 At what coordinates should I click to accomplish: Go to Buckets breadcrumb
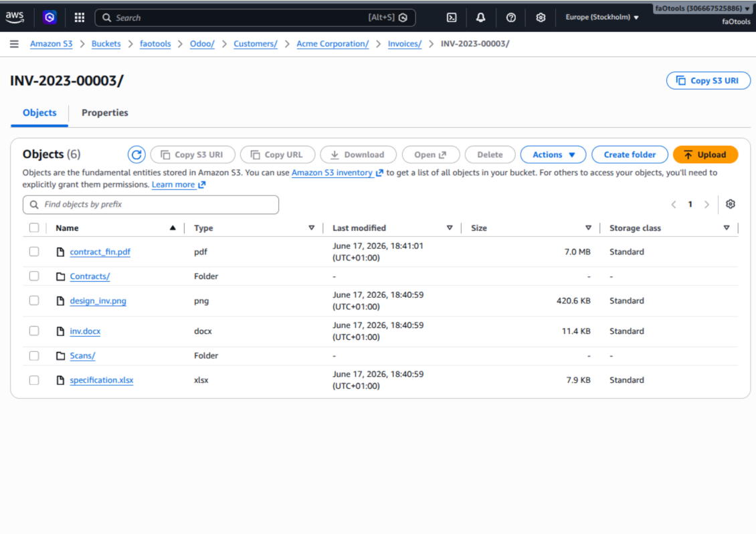click(106, 44)
